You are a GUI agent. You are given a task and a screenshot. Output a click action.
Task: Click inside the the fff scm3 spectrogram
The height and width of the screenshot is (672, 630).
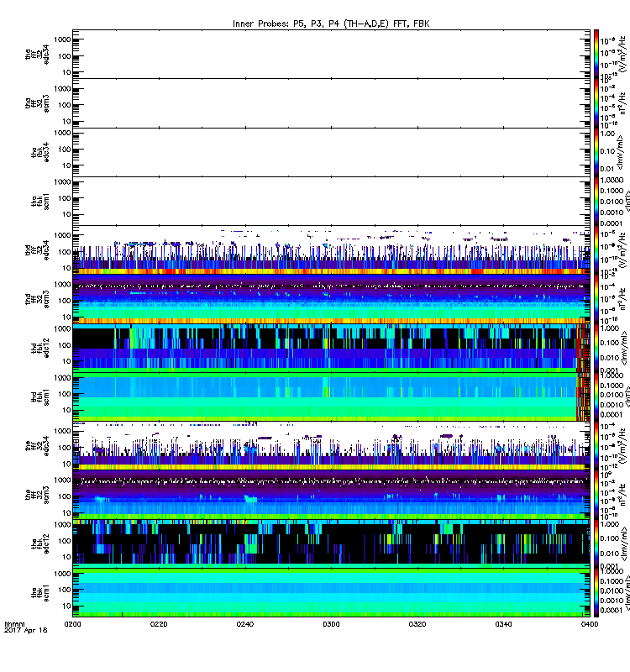[x=331, y=495]
